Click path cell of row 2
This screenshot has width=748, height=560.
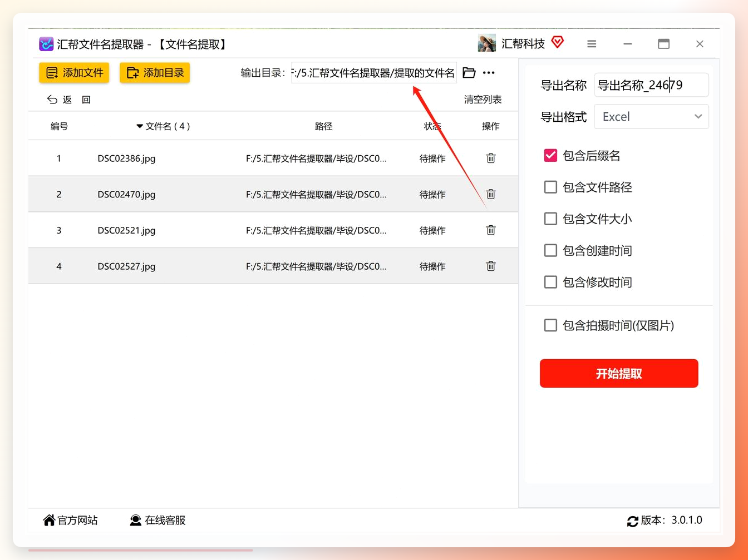(316, 194)
